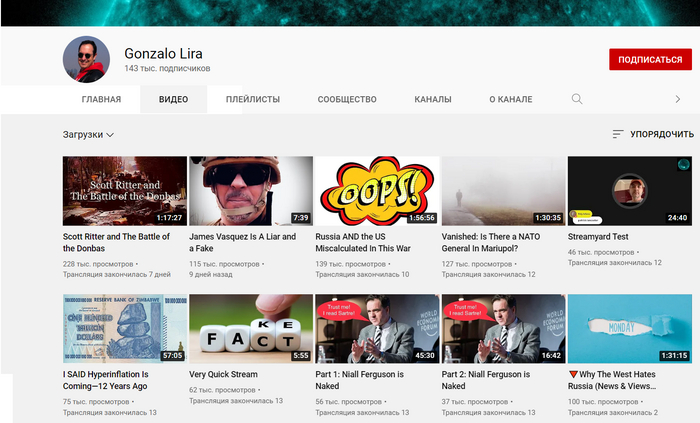Click the 57:05 duration badge
The width and height of the screenshot is (700, 423).
[x=172, y=356]
